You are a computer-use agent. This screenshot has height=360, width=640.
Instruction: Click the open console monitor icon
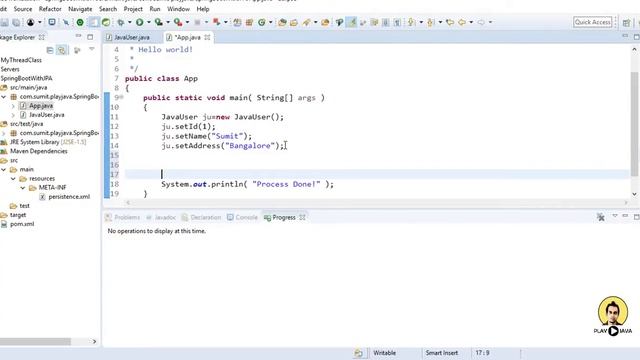tap(52, 22)
